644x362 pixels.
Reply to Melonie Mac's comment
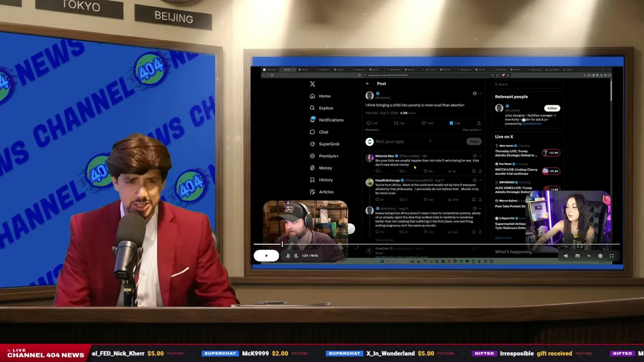[377, 171]
